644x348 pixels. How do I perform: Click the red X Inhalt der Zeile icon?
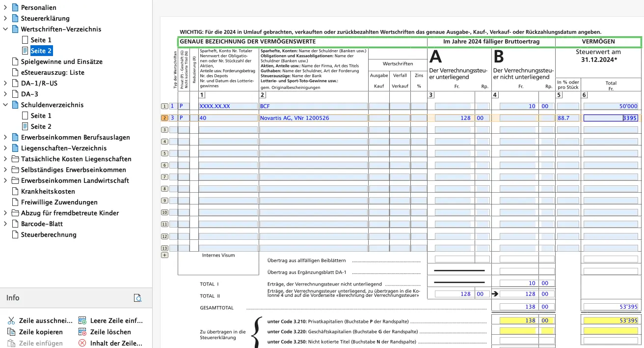coord(82,343)
